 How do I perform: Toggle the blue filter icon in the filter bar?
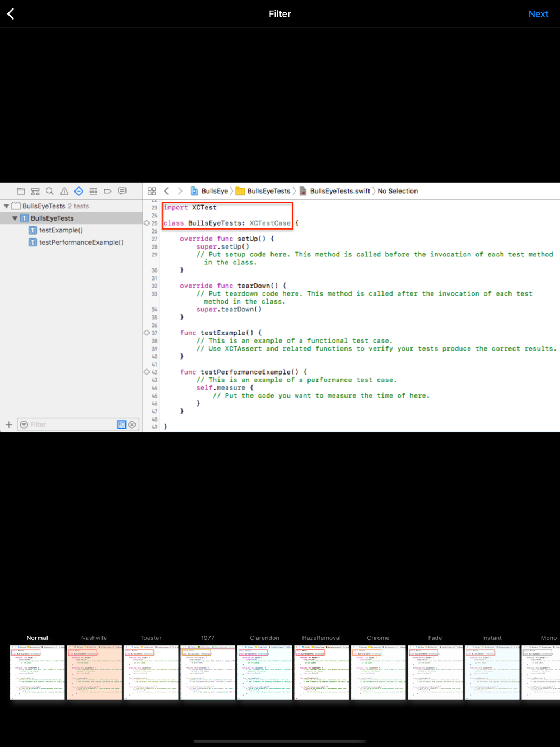click(x=122, y=424)
